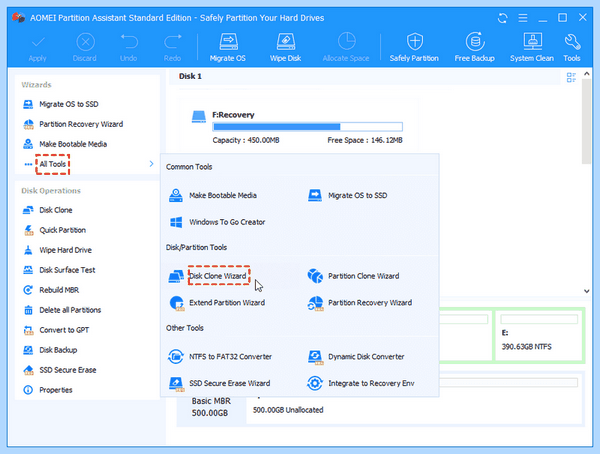Open System Clean in the toolbar
This screenshot has height=454, width=600.
click(532, 47)
